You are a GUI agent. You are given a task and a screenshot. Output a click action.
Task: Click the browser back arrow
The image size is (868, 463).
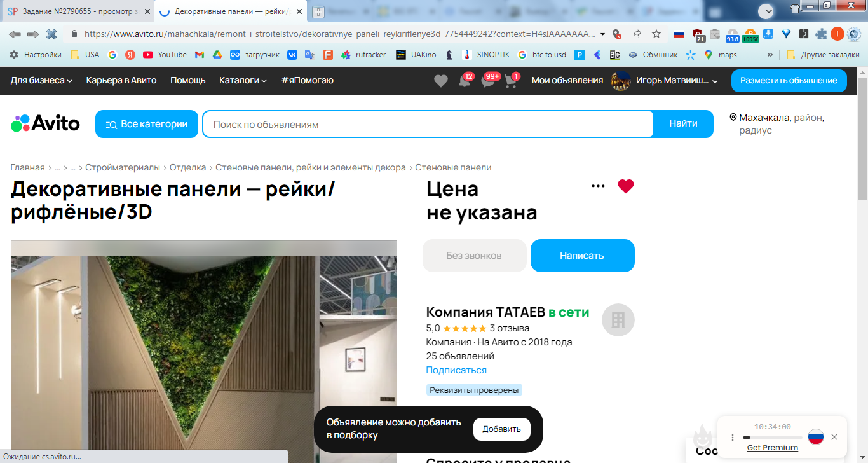15,34
